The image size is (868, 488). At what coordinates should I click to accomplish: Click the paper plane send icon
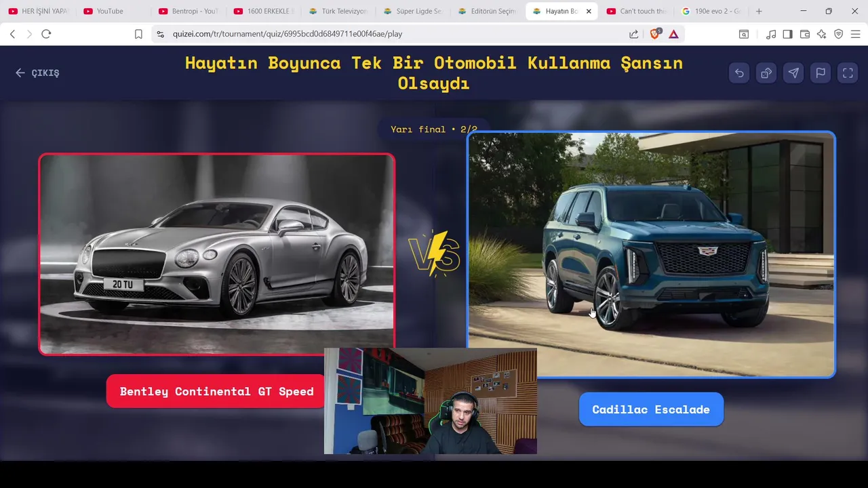(793, 73)
